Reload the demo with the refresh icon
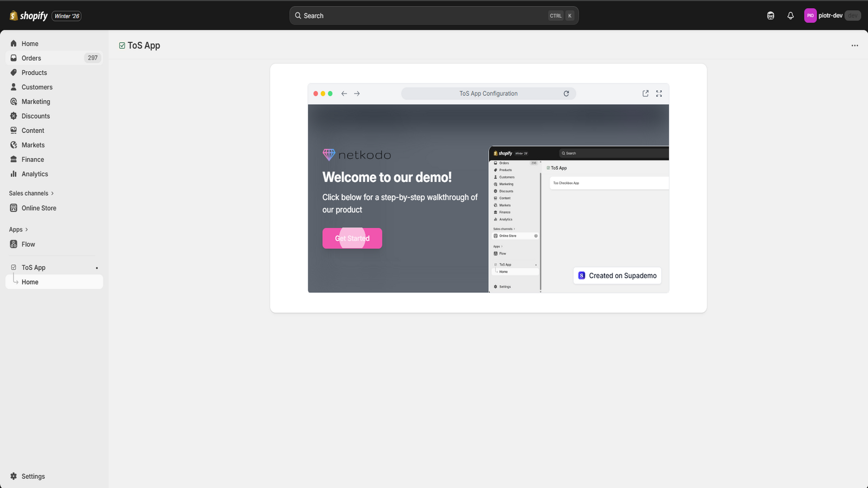The image size is (868, 488). point(566,94)
